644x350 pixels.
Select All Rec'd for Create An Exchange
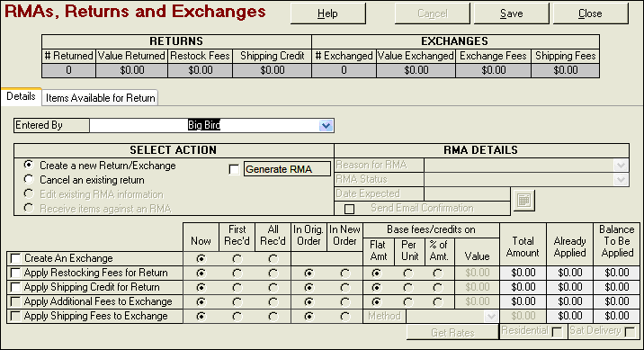[x=273, y=259]
